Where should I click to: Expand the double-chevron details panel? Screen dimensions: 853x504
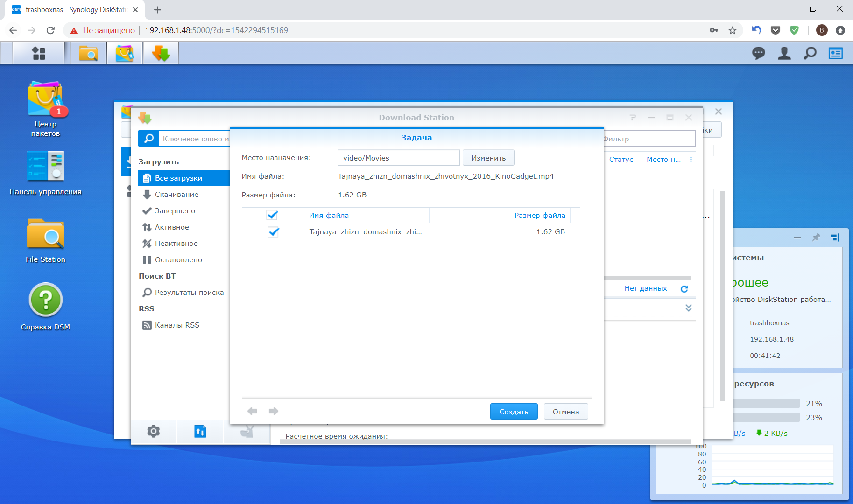click(688, 308)
